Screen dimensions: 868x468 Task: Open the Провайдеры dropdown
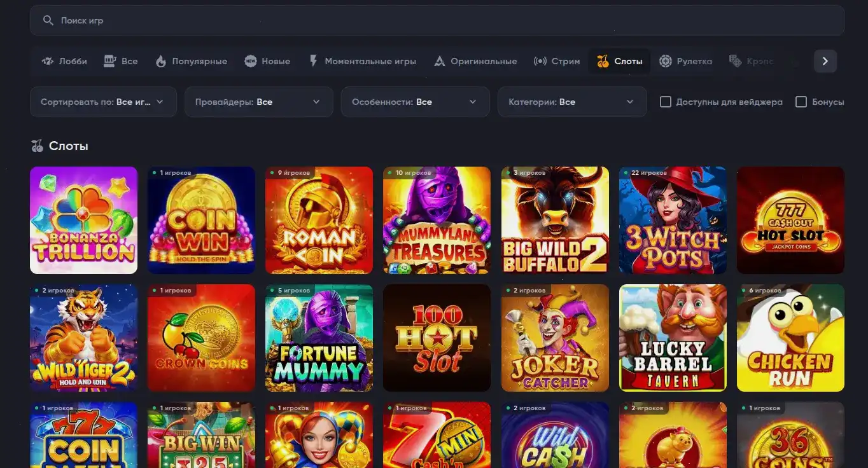click(258, 101)
